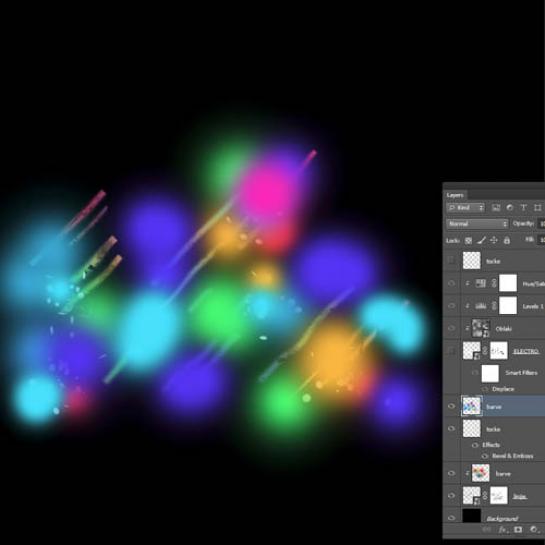
Task: Open the Kind filter dropdown
Action: (x=465, y=208)
